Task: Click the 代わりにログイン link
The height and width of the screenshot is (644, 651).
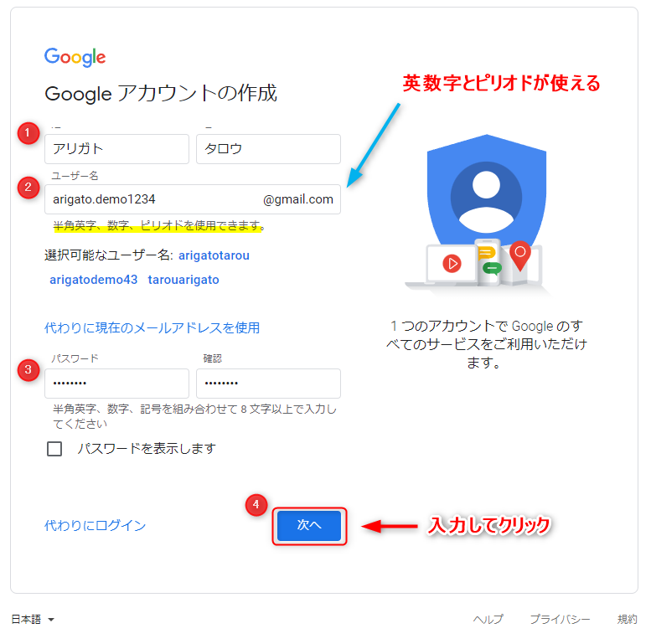Action: (x=95, y=525)
